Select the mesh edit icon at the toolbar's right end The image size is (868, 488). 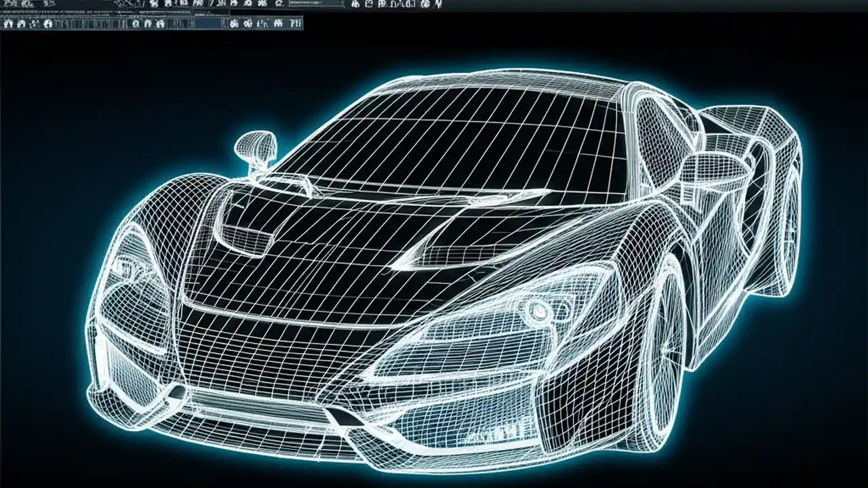[x=295, y=24]
